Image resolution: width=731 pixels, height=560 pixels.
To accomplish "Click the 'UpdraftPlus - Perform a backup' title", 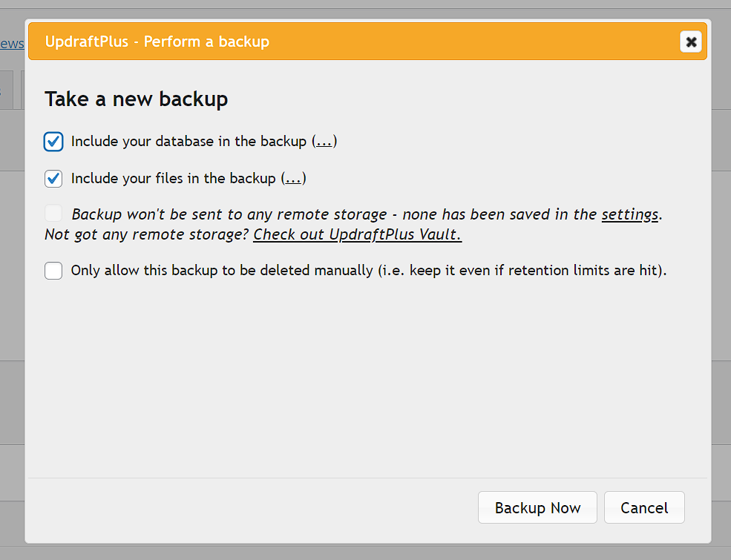I will (x=157, y=42).
